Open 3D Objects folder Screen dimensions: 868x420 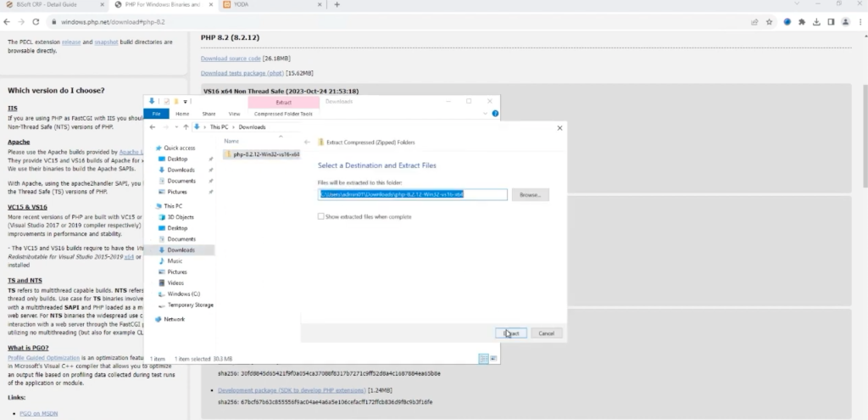[181, 217]
